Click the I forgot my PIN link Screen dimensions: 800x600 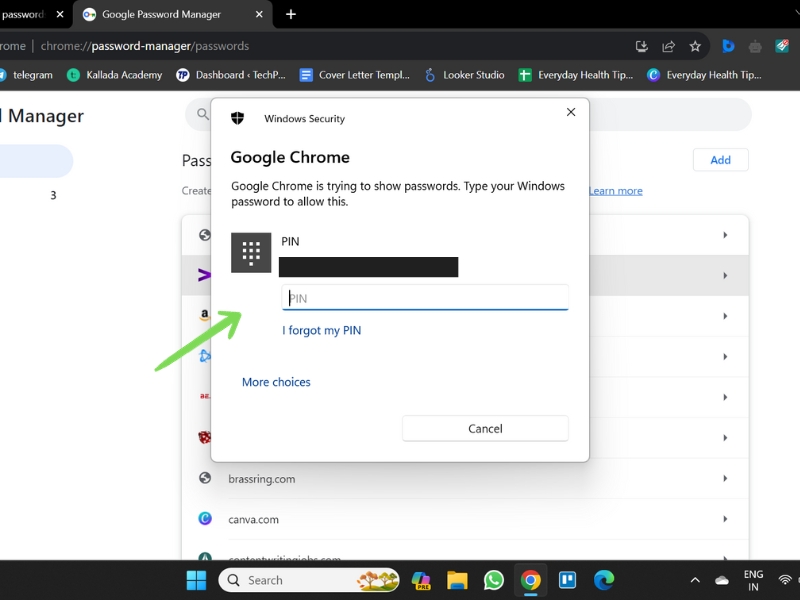(321, 330)
